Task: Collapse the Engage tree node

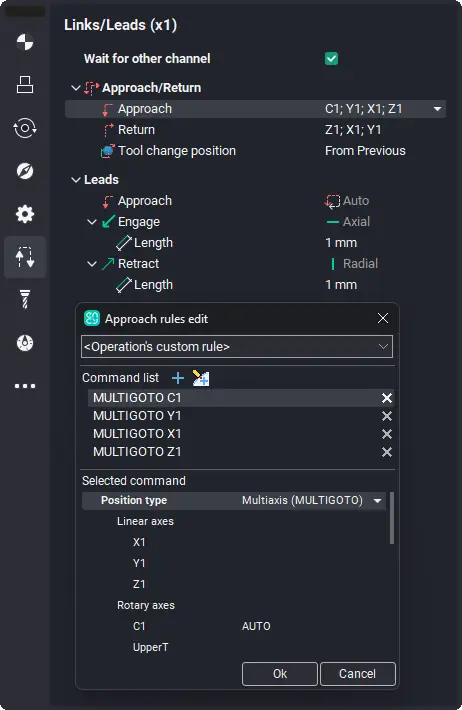Action: pyautogui.click(x=92, y=222)
